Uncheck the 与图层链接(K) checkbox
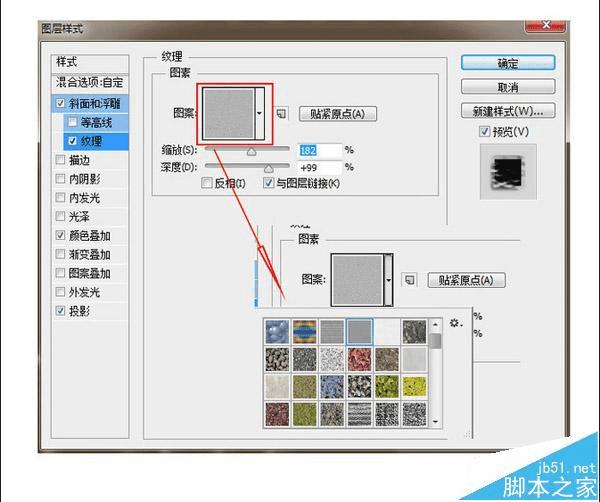600x502 pixels. [269, 183]
